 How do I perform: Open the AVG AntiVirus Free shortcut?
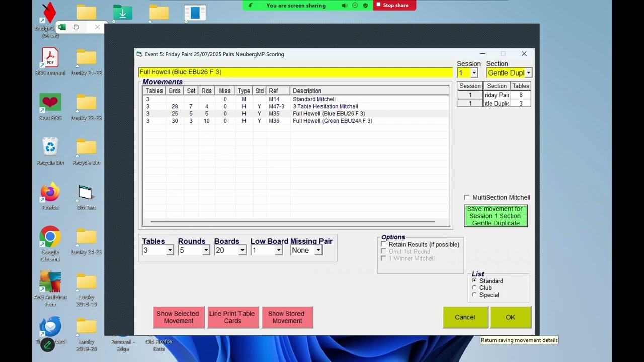coord(50,289)
